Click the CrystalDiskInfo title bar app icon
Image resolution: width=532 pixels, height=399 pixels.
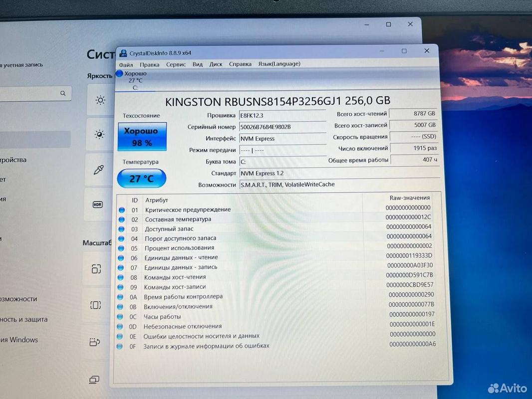pos(123,53)
